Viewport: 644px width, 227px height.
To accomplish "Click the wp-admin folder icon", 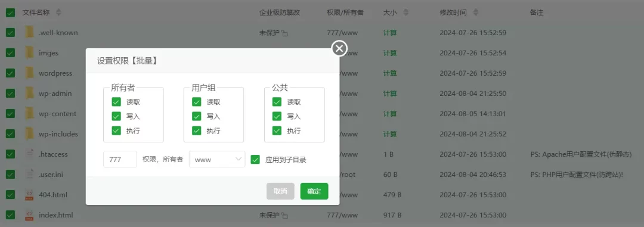I will click(x=29, y=93).
